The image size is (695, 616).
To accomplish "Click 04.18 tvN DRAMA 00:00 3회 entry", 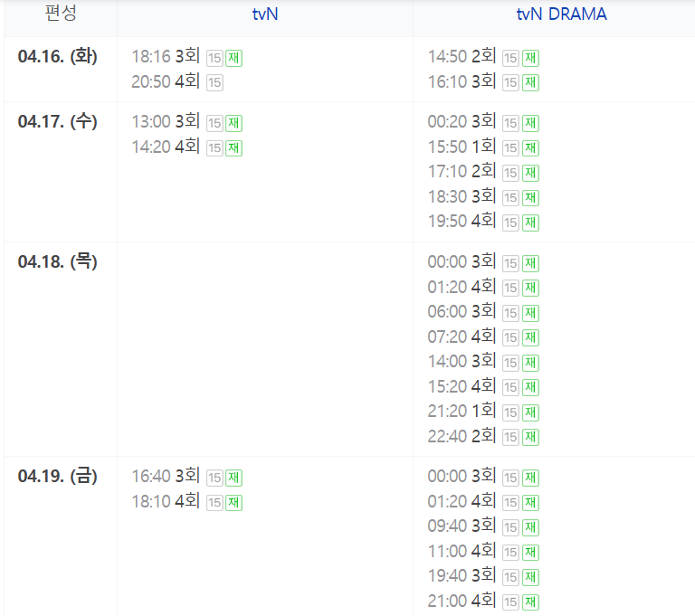I will (462, 261).
